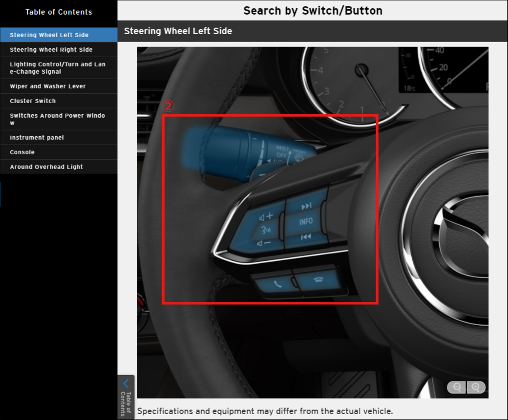
Task: Click the skip backward track button
Action: pos(306,237)
